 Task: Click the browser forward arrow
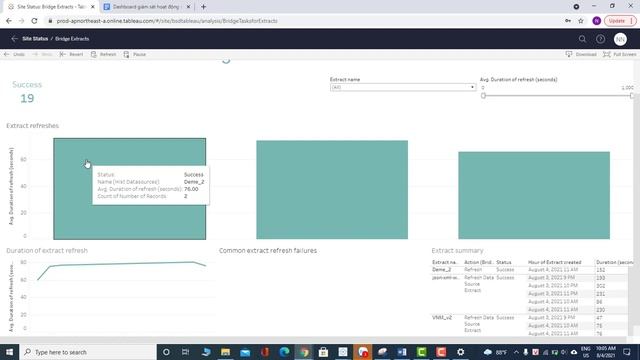pos(21,21)
